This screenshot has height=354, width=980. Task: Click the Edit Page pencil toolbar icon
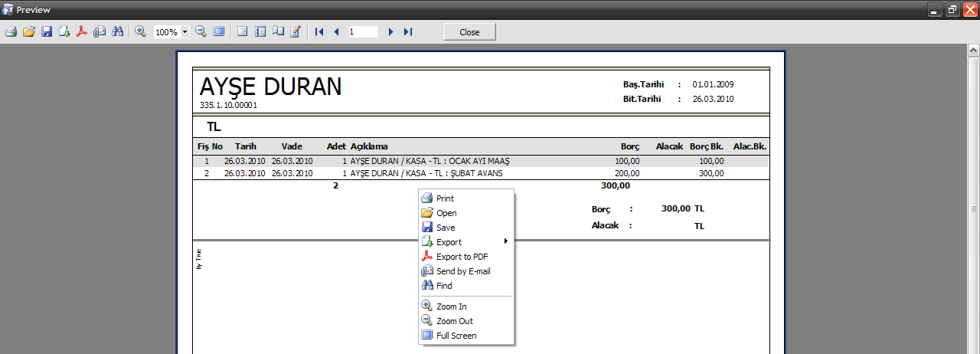pos(296,32)
